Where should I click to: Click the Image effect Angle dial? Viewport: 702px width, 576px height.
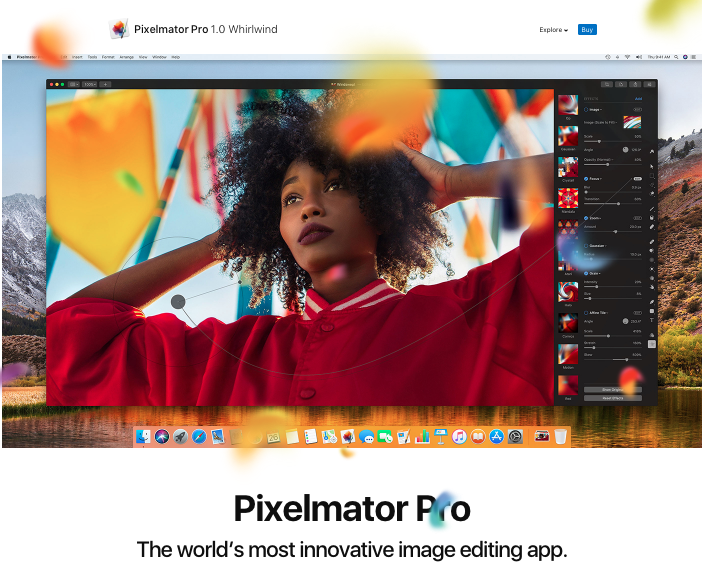(x=625, y=150)
